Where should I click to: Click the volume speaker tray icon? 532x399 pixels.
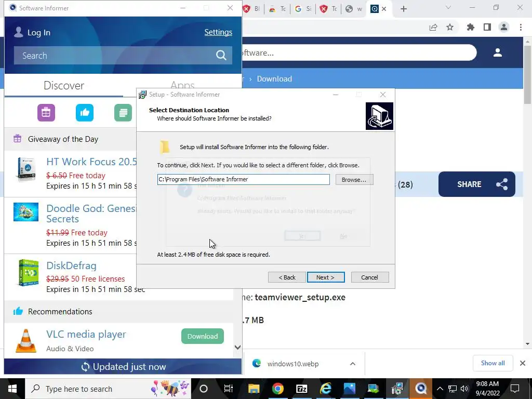point(464,389)
